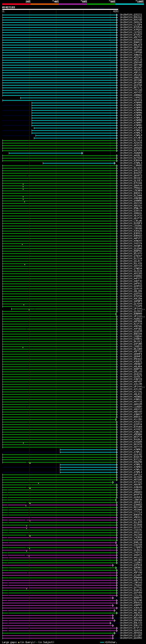This screenshot has width=146, height=644.
Task: Select UniRef100_B6T171 label
Action: tap(131, 88)
